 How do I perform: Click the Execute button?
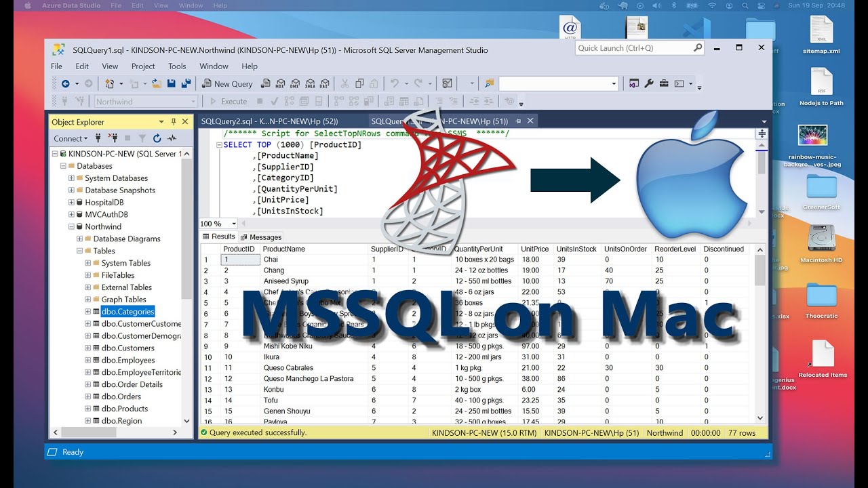click(229, 101)
